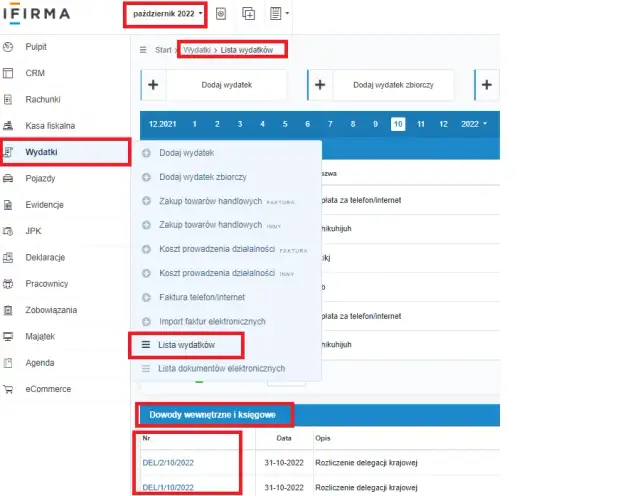Open document DEL/1/10/2022
Screen dimensions: 640x496
168,487
